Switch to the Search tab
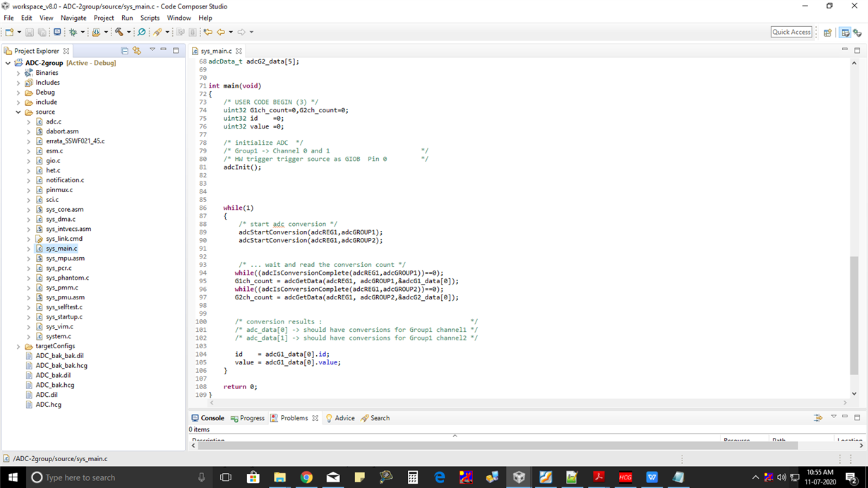 pos(375,418)
